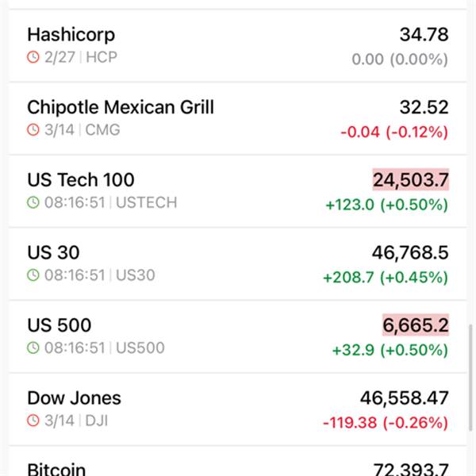This screenshot has width=476, height=476.
Task: Tap the green clock icon for US 500
Action: [33, 348]
